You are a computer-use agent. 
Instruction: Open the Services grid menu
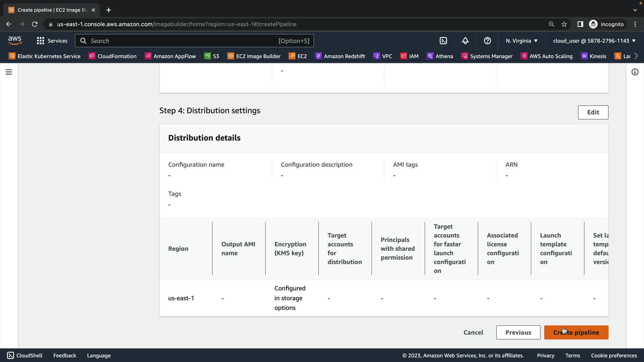[x=52, y=41]
